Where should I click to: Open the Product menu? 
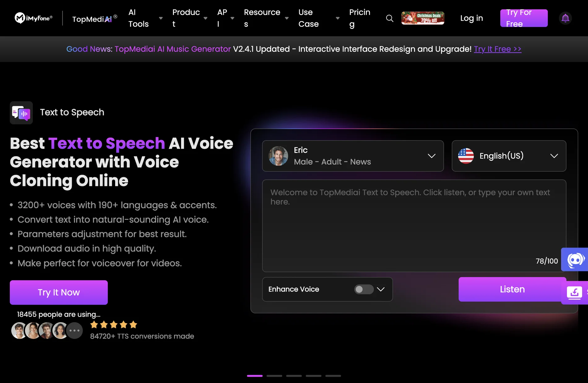[186, 18]
